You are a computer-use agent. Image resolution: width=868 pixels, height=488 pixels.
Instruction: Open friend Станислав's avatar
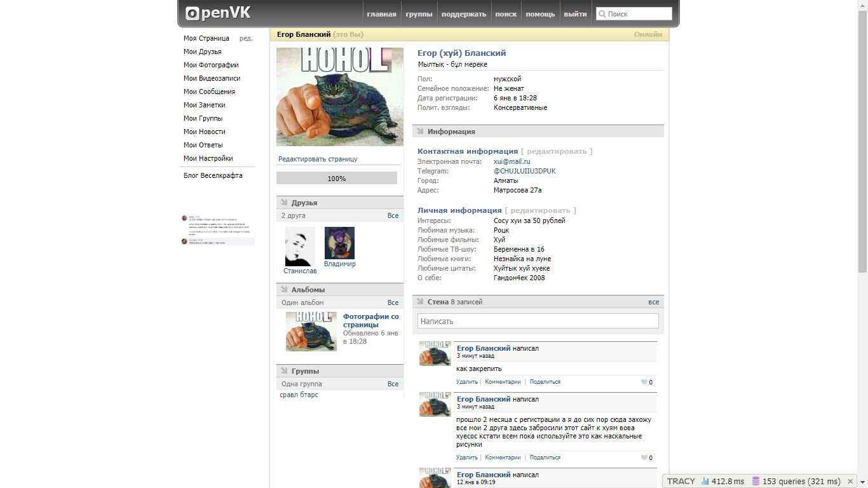[x=300, y=247]
